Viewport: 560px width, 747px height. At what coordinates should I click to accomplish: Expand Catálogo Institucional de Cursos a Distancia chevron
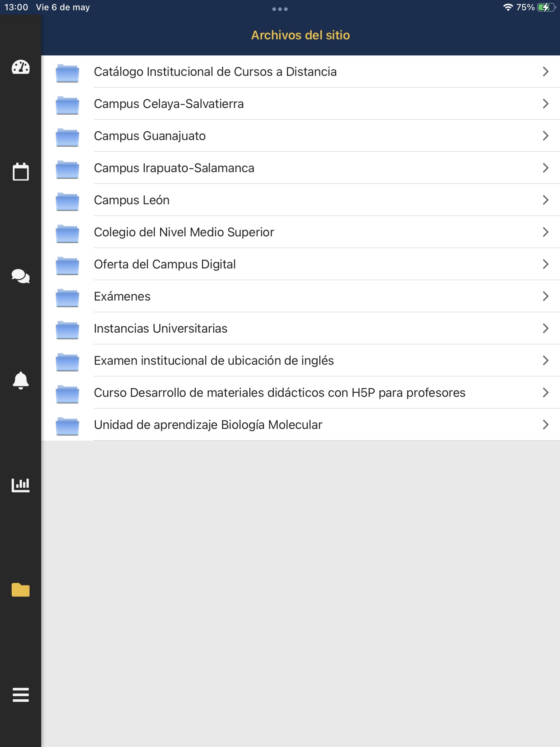point(545,71)
